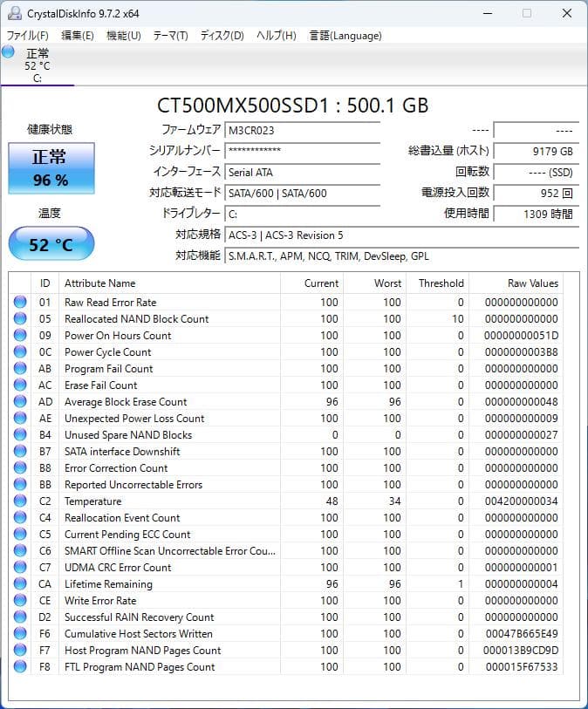The image size is (588, 709).
Task: Click the CrystalDiskInfo app icon in title bar
Action: pos(15,14)
